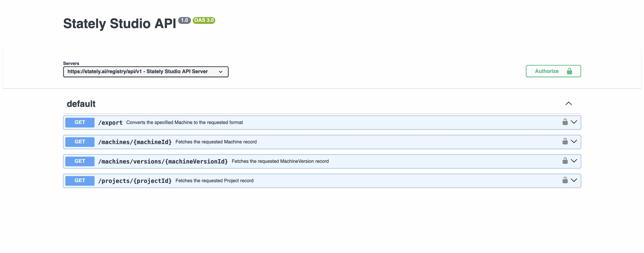Select the GET badge on /projects/{projectId}
Image resolution: width=644 pixels, height=253 pixels.
pos(80,181)
